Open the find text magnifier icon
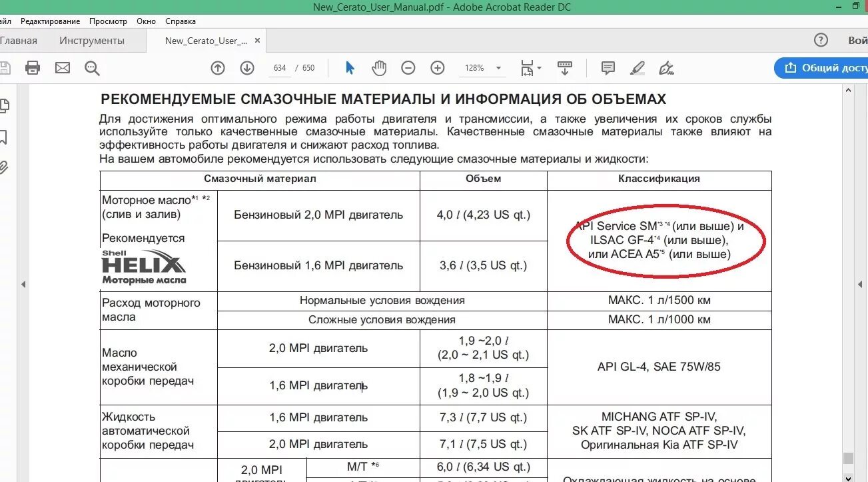This screenshot has width=868, height=482. coord(92,67)
